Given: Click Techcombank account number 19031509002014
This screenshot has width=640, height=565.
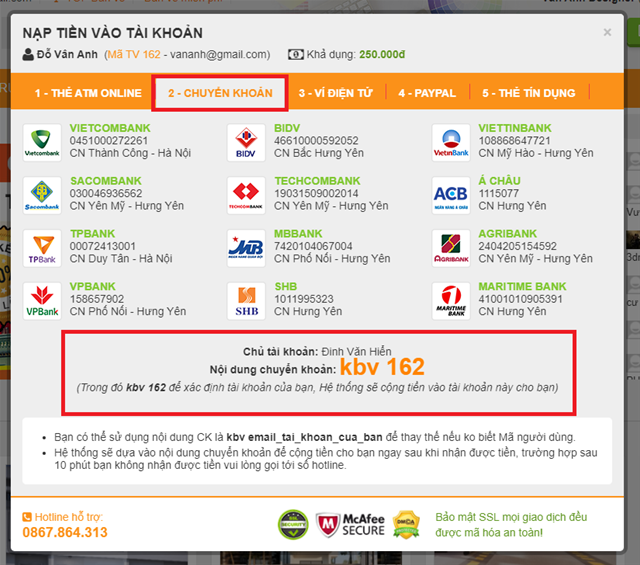Looking at the screenshot, I should pos(316,194).
